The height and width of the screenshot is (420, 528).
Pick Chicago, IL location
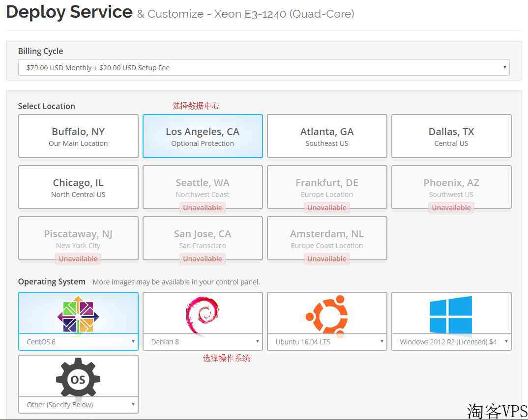pyautogui.click(x=78, y=187)
